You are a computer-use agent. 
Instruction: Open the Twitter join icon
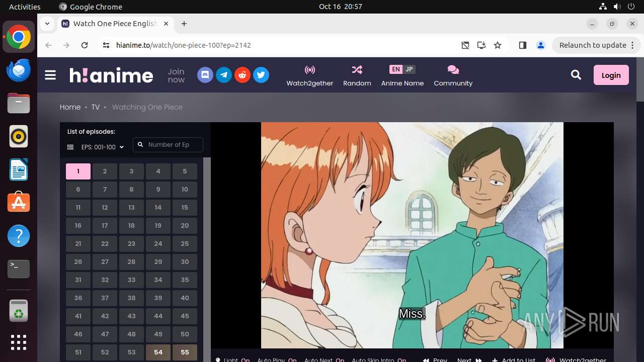(261, 75)
